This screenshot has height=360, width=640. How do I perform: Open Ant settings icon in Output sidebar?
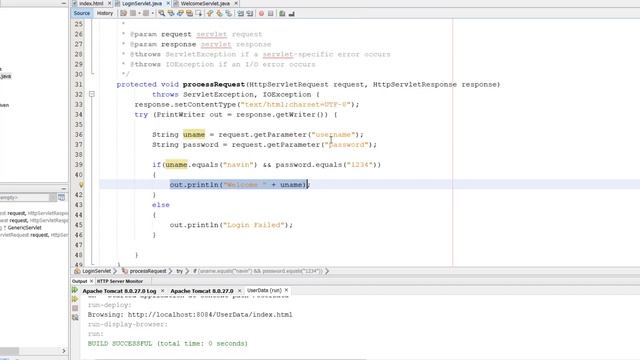pos(75,317)
